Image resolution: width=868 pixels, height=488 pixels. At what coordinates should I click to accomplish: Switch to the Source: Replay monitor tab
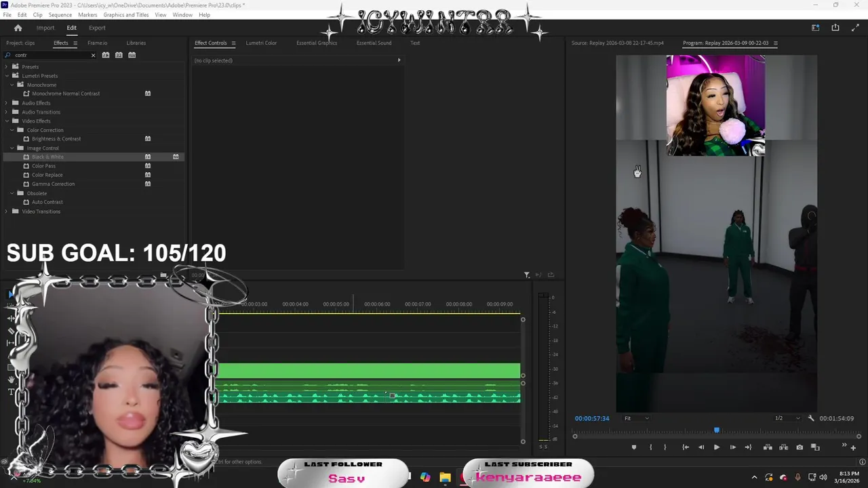click(617, 43)
